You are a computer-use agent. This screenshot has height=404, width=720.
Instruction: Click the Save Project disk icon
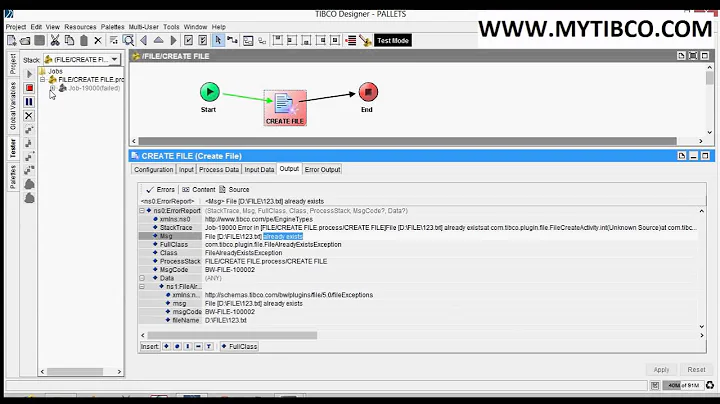(39, 40)
